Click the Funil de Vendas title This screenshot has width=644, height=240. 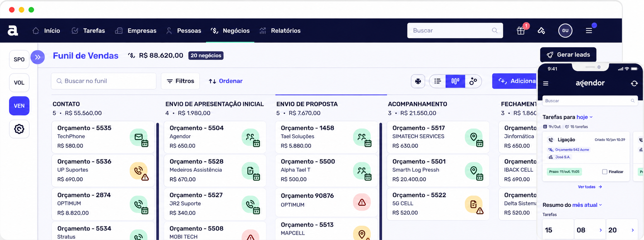[x=86, y=56]
